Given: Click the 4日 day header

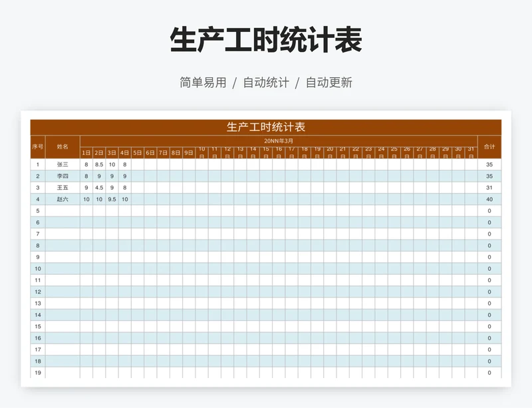Looking at the screenshot, I should (x=124, y=153).
